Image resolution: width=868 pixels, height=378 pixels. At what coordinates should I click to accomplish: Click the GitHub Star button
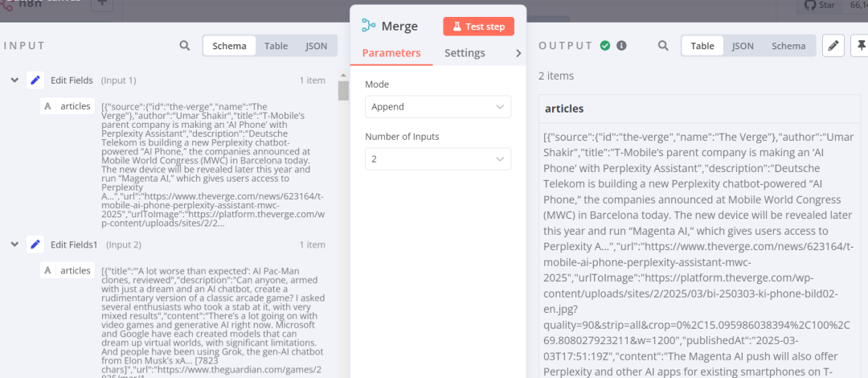tap(819, 5)
